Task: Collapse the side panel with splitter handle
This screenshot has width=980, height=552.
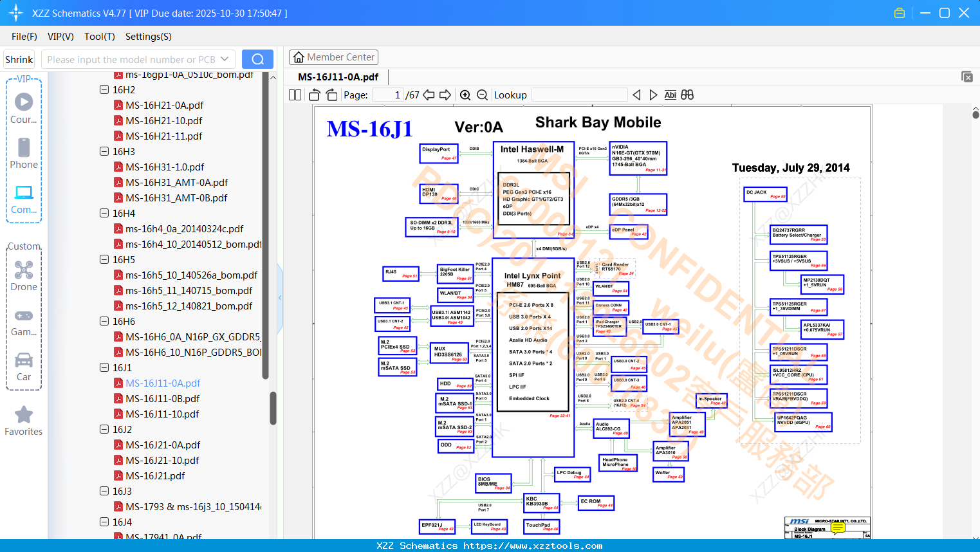Action: click(280, 297)
